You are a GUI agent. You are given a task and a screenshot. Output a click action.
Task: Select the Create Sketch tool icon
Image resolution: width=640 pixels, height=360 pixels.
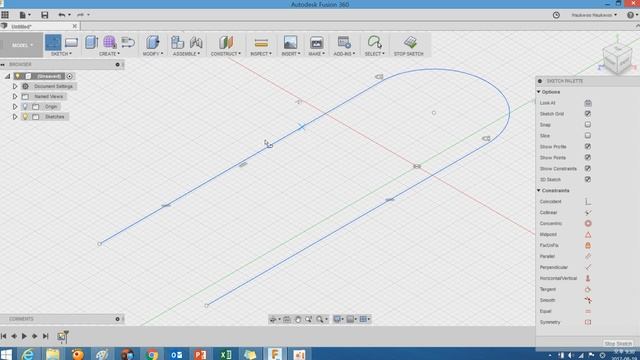point(53,42)
